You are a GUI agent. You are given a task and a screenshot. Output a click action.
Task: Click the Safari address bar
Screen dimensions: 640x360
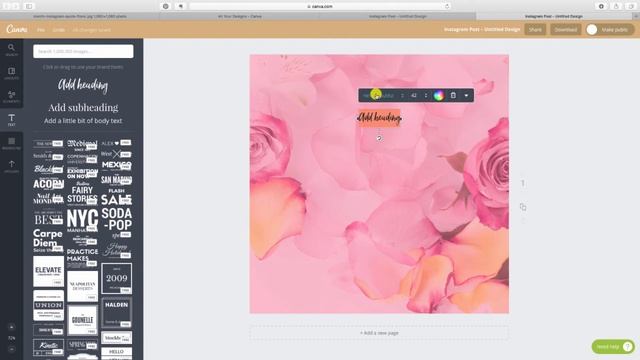click(x=320, y=6)
